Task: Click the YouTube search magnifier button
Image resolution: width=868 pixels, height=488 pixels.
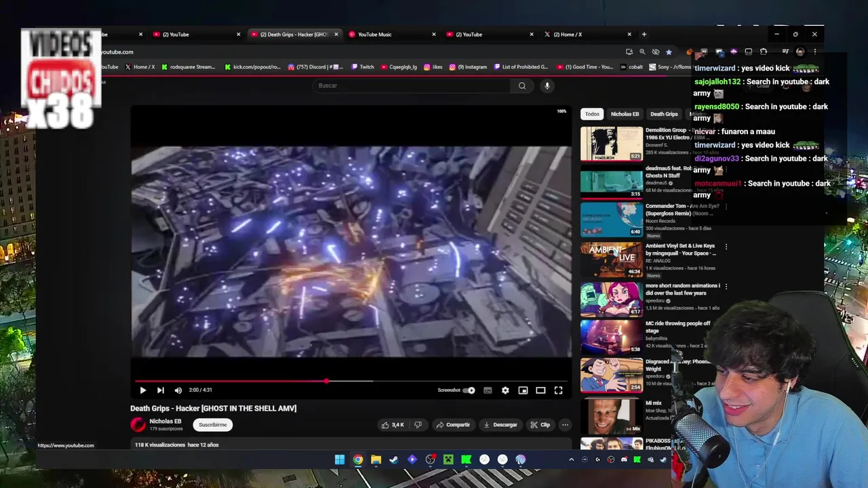Action: point(522,86)
